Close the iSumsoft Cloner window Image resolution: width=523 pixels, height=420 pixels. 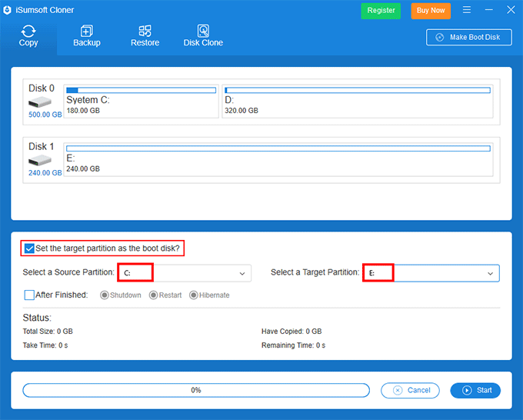coord(511,10)
